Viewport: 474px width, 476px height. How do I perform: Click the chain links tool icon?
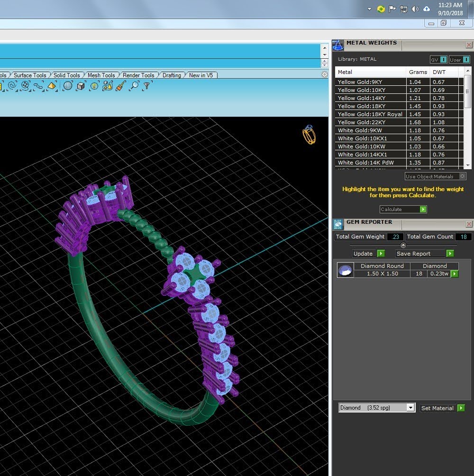pos(38,86)
